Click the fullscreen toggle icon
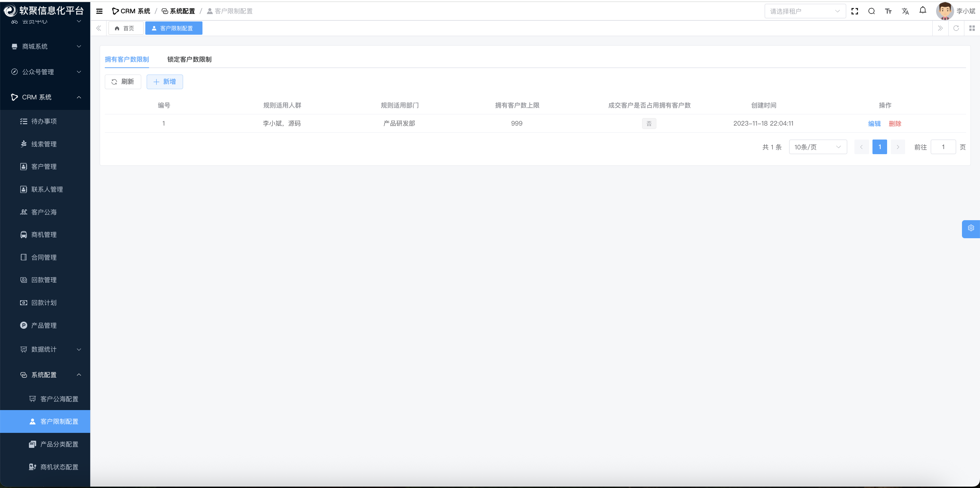 [854, 12]
